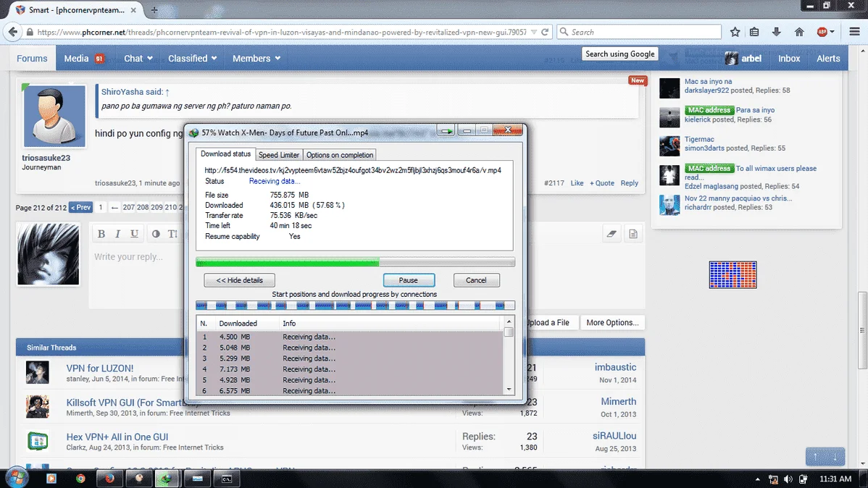This screenshot has height=488, width=868.
Task: Cancel the download
Action: click(476, 280)
